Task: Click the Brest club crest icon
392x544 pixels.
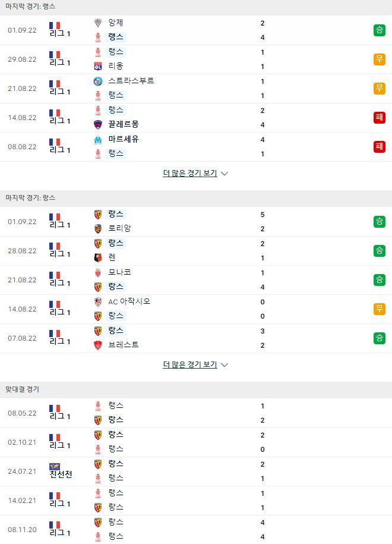Action: point(98,345)
